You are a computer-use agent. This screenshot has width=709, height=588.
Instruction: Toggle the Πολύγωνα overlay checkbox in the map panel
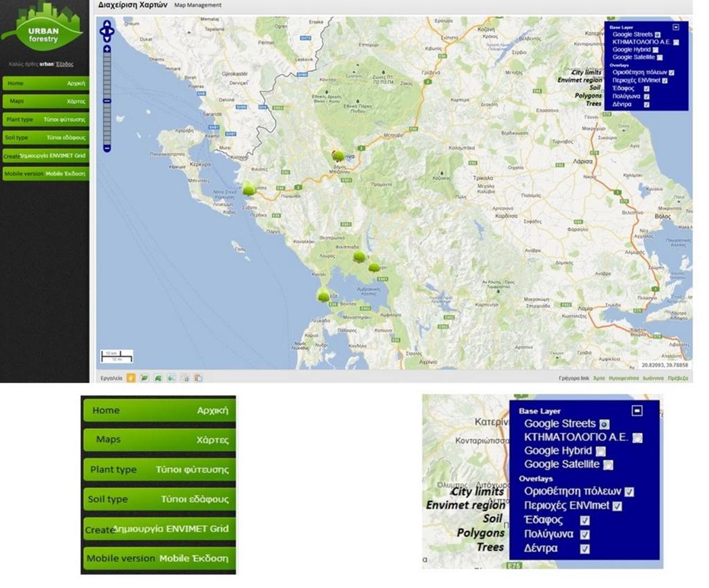[x=647, y=96]
